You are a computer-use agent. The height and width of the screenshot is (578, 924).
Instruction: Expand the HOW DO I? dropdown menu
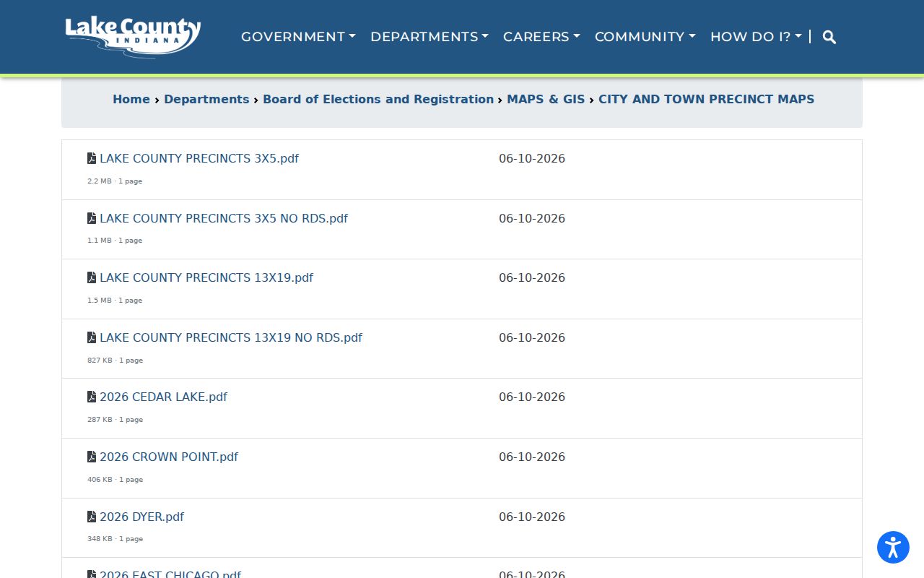pyautogui.click(x=756, y=37)
